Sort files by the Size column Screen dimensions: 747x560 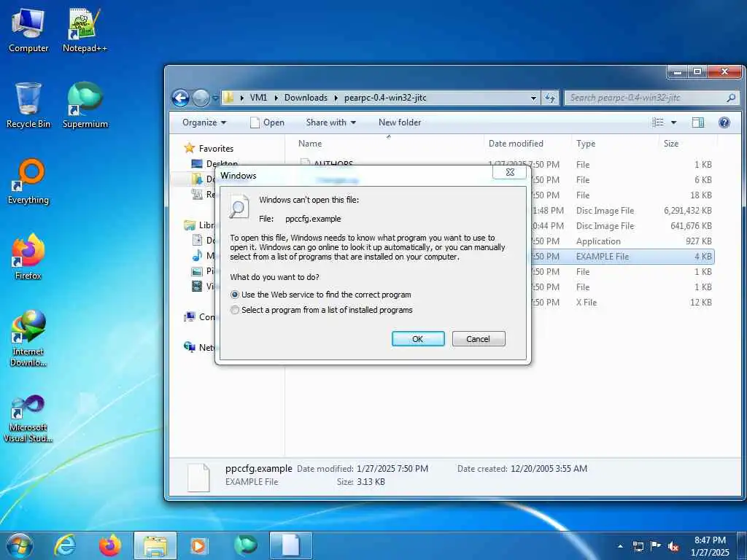pos(687,144)
